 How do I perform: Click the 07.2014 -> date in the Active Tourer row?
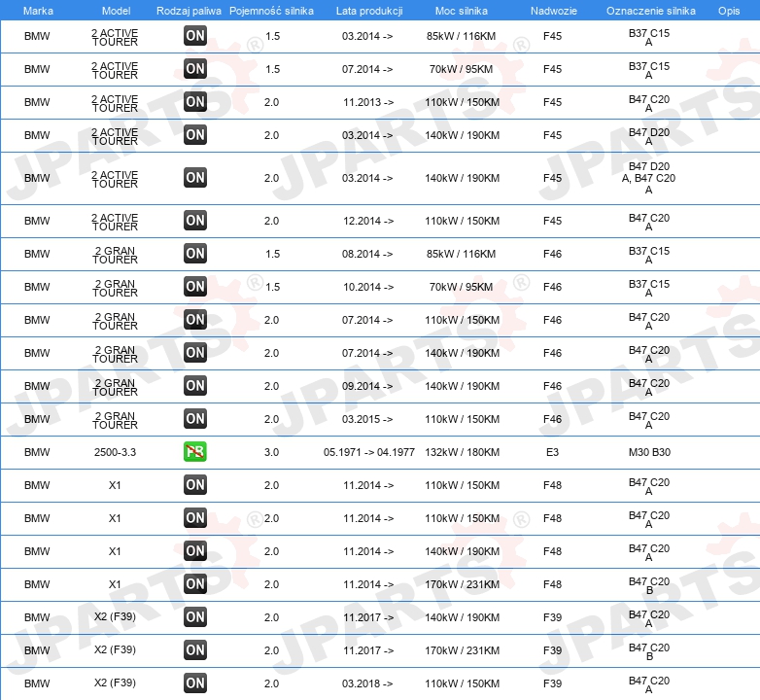tap(367, 69)
